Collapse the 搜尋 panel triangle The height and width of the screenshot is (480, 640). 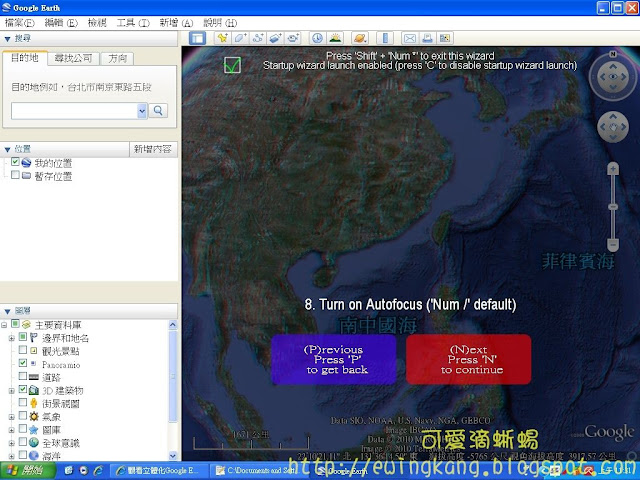click(7, 39)
